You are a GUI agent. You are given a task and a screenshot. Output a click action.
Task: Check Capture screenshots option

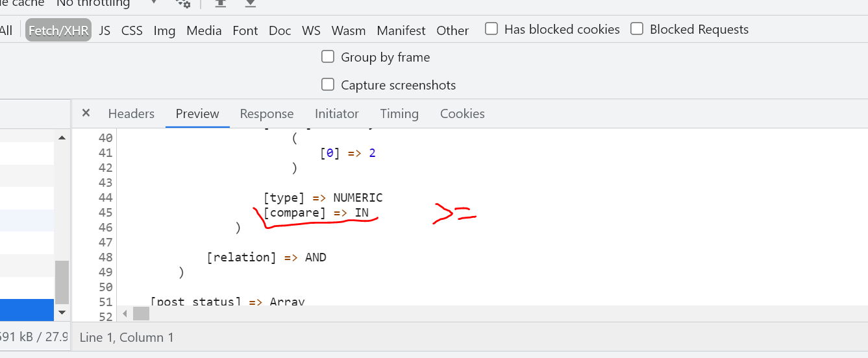coord(328,85)
